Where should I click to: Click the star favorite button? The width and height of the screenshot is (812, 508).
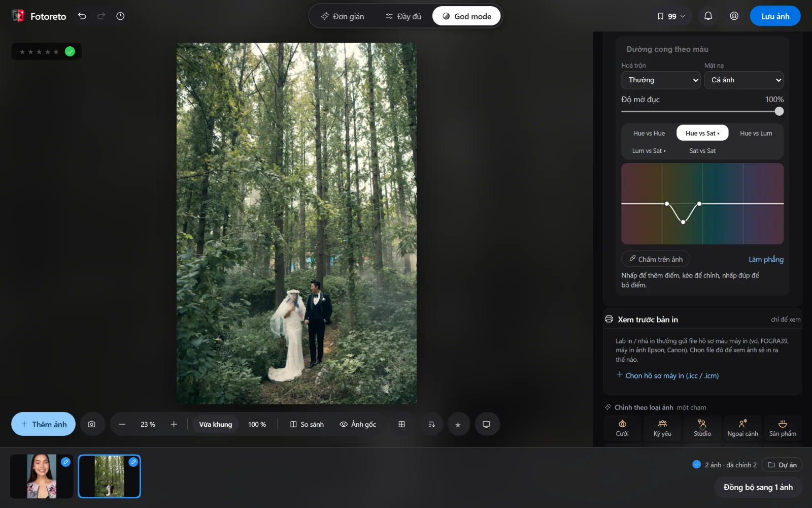click(x=458, y=424)
